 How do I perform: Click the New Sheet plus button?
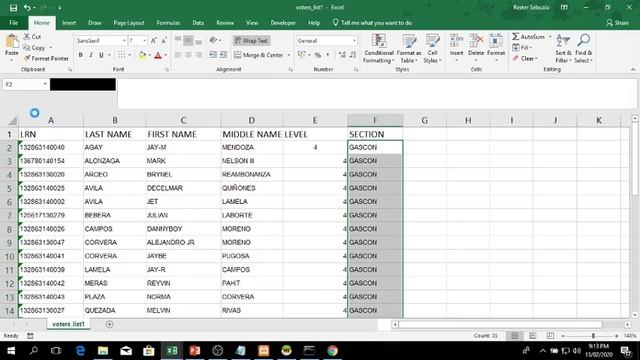point(109,324)
